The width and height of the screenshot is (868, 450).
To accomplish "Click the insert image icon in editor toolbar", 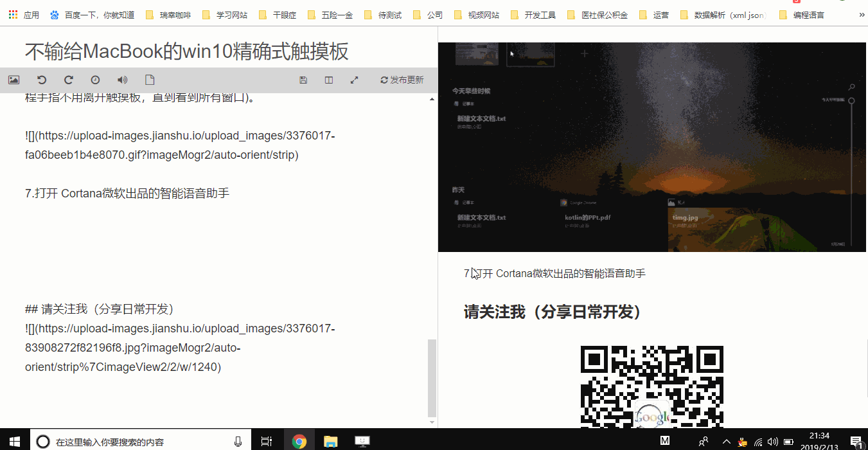I will tap(13, 80).
